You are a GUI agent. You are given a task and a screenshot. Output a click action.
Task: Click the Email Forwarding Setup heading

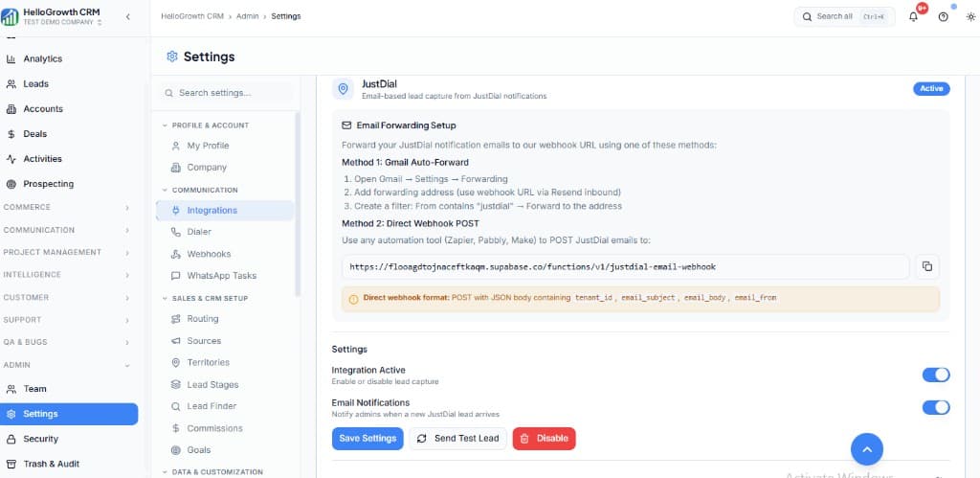click(x=406, y=125)
